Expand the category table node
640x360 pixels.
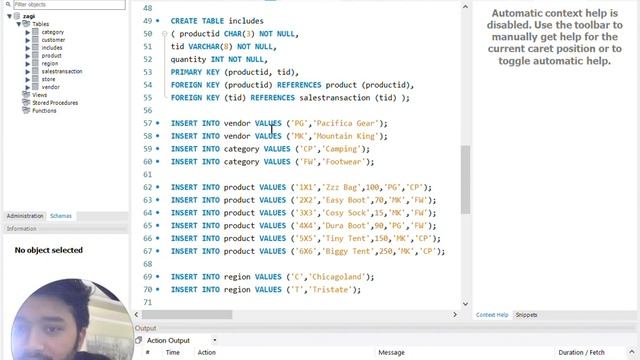pyautogui.click(x=28, y=32)
